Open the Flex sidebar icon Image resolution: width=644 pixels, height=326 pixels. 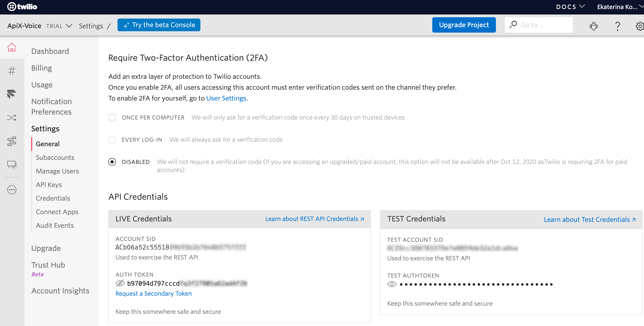click(12, 94)
